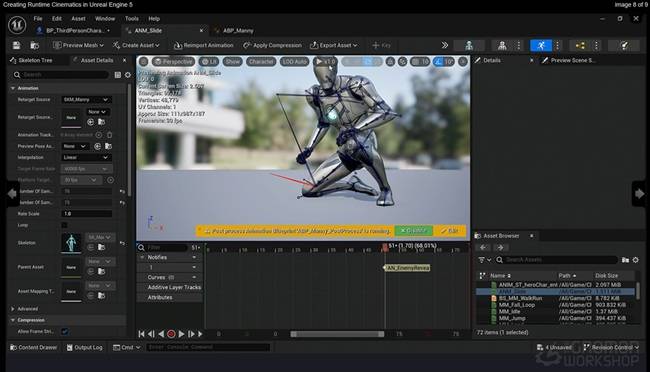This screenshot has height=372, width=650.
Task: Open the Edit menu
Action: pyautogui.click(x=57, y=19)
